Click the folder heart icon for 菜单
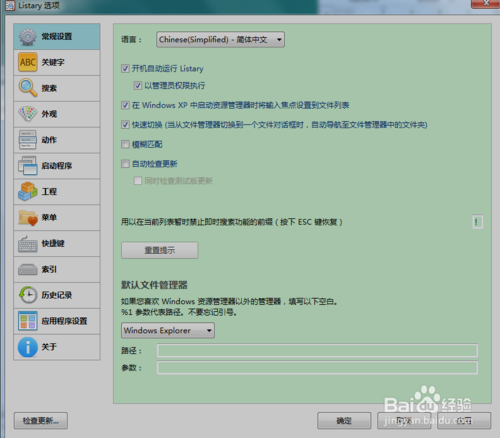Screen dimensions: 500x438 (x=28, y=217)
